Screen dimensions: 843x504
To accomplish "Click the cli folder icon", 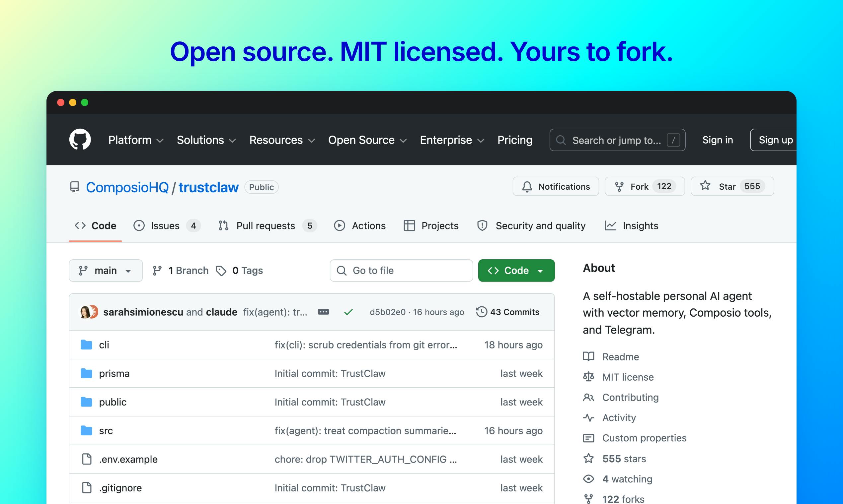I will [86, 345].
